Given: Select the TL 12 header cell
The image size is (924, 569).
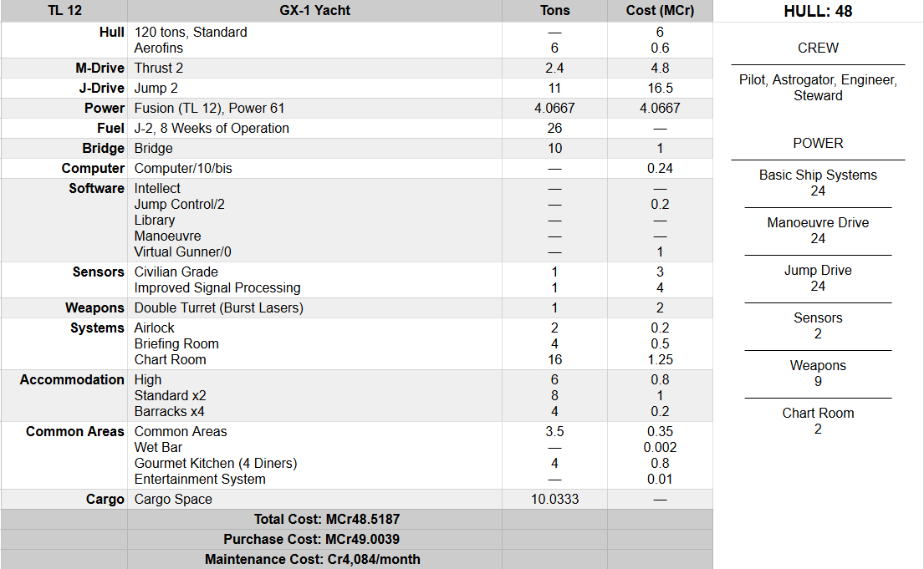Looking at the screenshot, I should 64,11.
